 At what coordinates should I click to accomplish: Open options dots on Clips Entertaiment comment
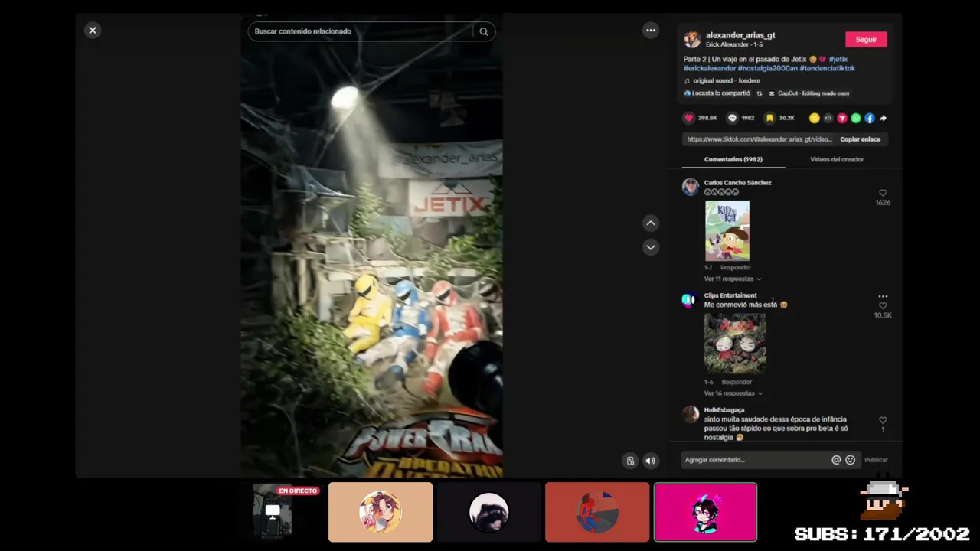tap(883, 296)
